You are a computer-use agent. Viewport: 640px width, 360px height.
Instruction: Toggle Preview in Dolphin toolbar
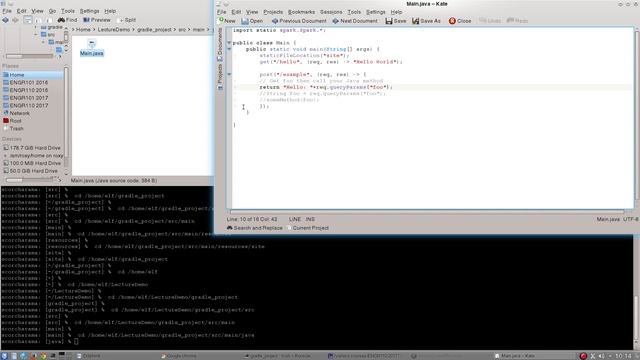(97, 20)
